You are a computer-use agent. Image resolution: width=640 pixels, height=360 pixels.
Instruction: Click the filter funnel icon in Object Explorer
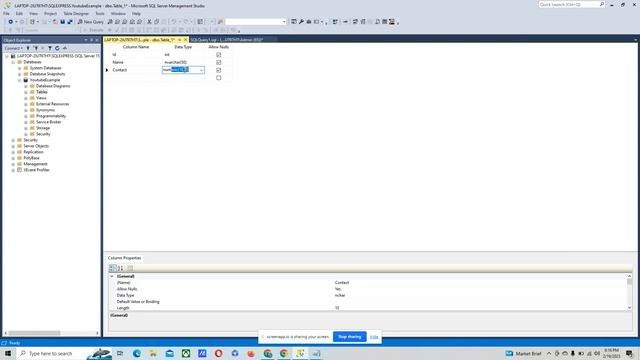coord(50,48)
